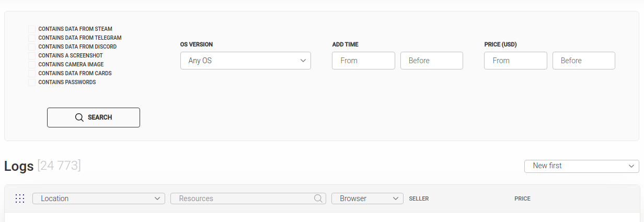Open the Location filter dropdown
The height and width of the screenshot is (222, 644).
[98, 198]
